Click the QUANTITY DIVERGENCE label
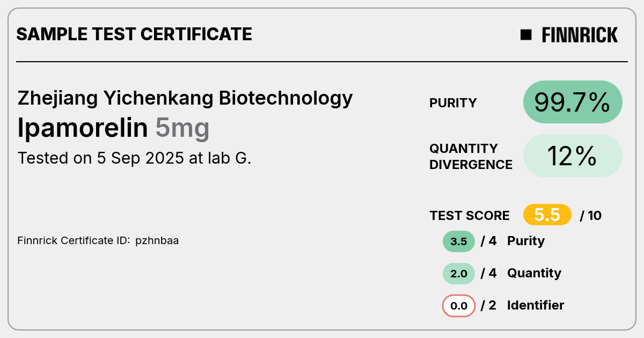Viewport: 644px width, 338px height. (x=471, y=157)
